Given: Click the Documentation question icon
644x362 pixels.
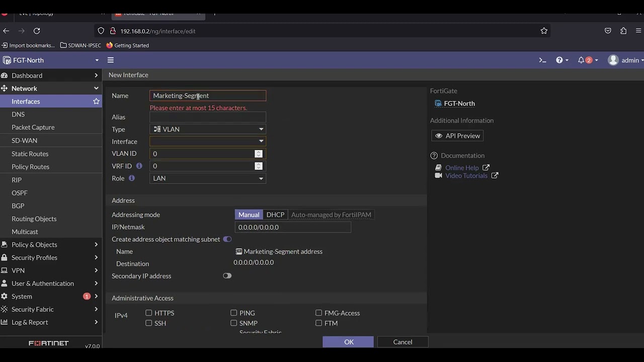Looking at the screenshot, I should 434,156.
